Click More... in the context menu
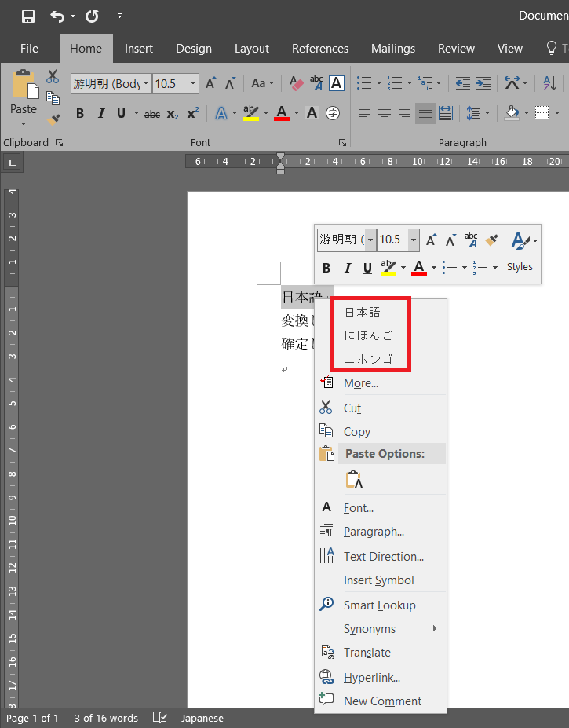The width and height of the screenshot is (569, 728). [360, 383]
